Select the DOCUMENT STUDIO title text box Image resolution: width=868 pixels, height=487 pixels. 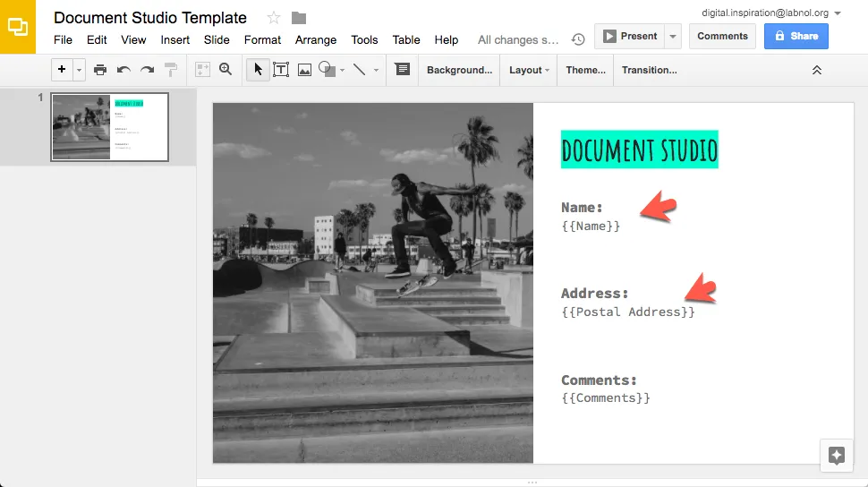point(640,150)
